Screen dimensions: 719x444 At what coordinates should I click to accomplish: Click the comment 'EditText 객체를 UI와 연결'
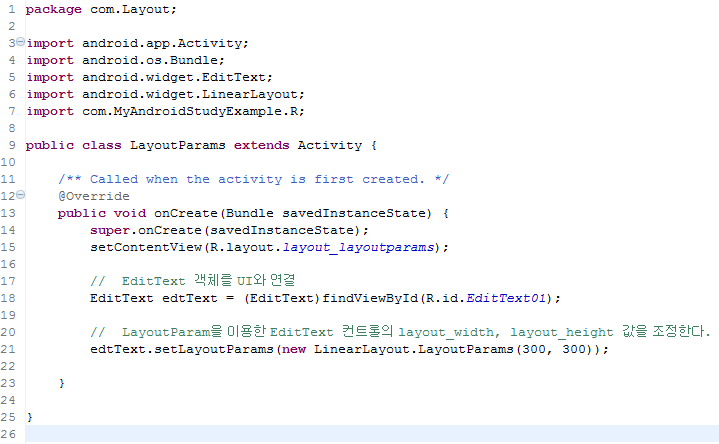point(208,280)
